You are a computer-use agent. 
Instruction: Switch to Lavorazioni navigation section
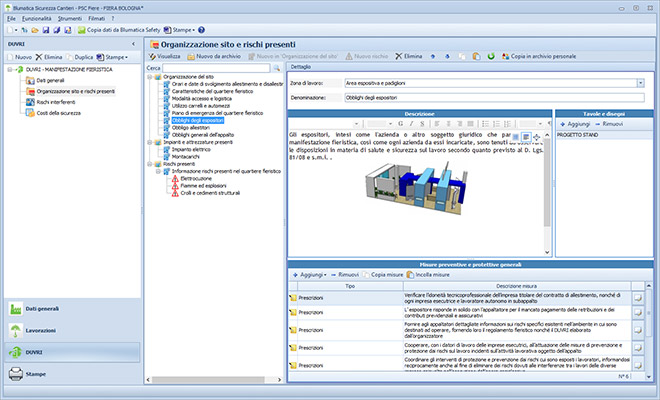(41, 329)
